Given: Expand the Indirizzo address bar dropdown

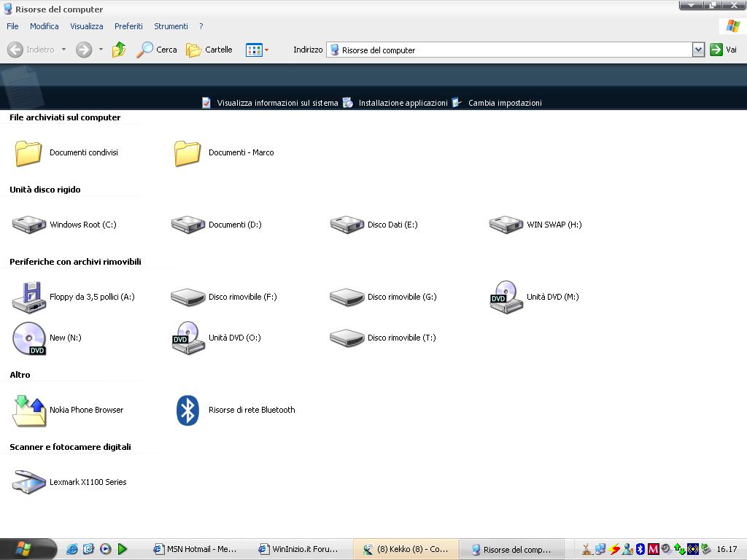Looking at the screenshot, I should [x=698, y=50].
